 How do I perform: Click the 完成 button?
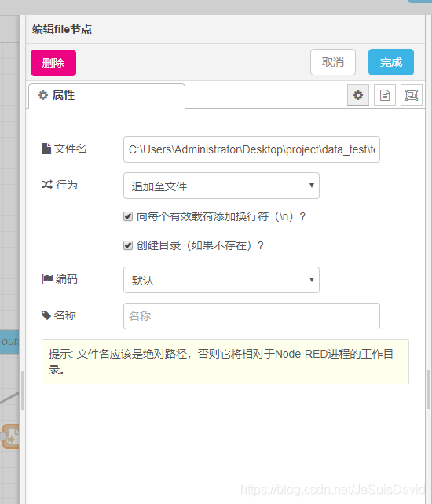pyautogui.click(x=391, y=62)
